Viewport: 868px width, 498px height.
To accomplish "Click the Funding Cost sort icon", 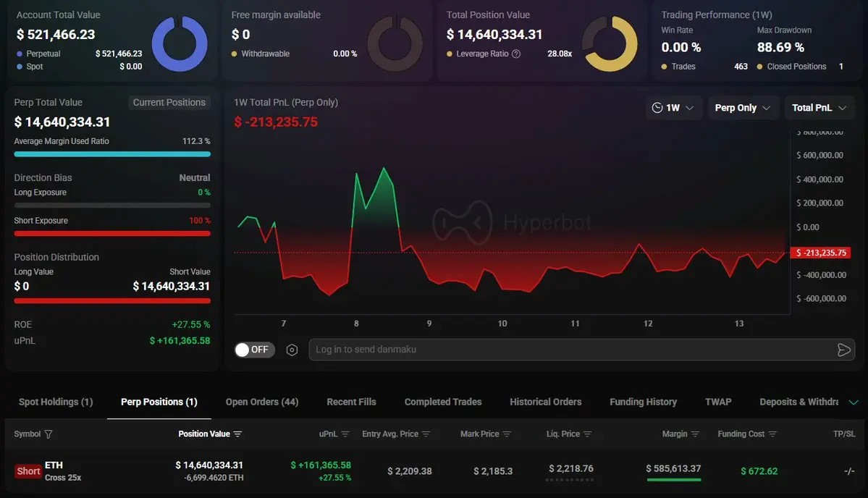I will (x=772, y=434).
